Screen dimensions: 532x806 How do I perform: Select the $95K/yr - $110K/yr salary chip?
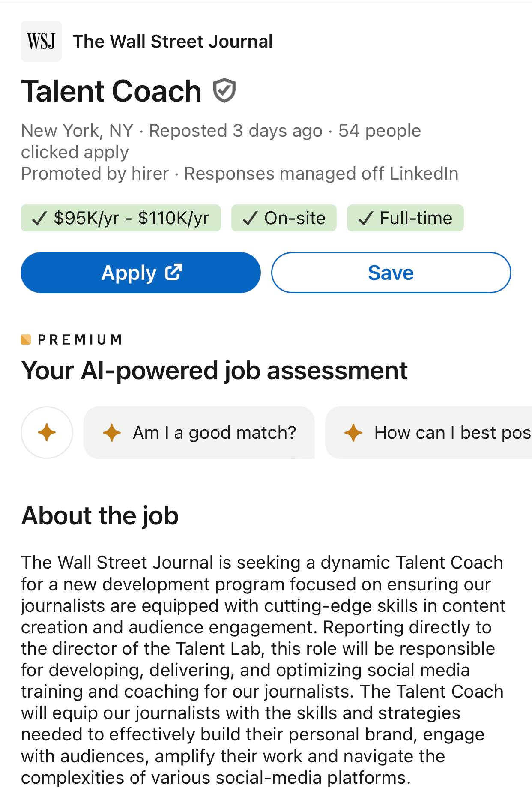point(121,218)
